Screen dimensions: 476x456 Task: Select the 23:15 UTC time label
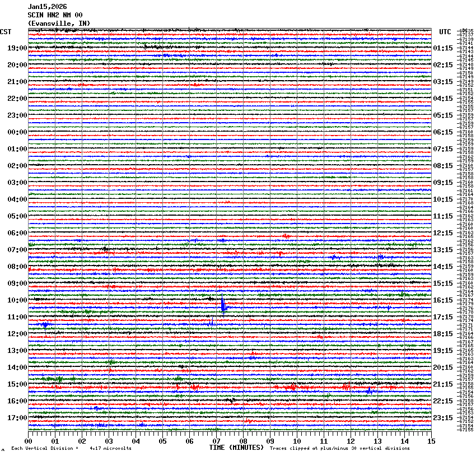(443, 418)
